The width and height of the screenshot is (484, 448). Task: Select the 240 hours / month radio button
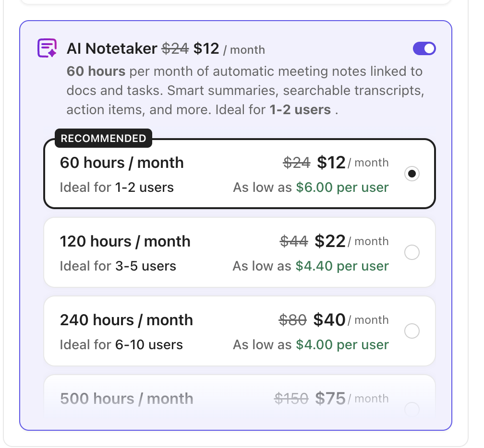(x=411, y=331)
